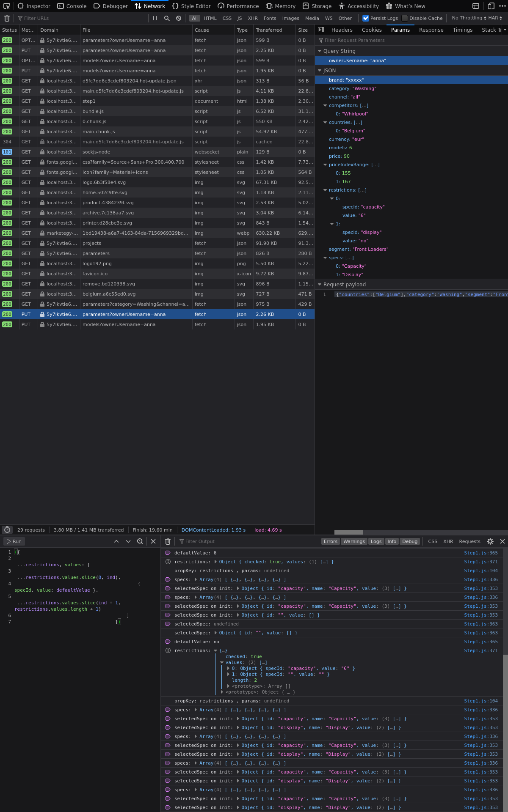Open the network search magnifier

[x=167, y=18]
